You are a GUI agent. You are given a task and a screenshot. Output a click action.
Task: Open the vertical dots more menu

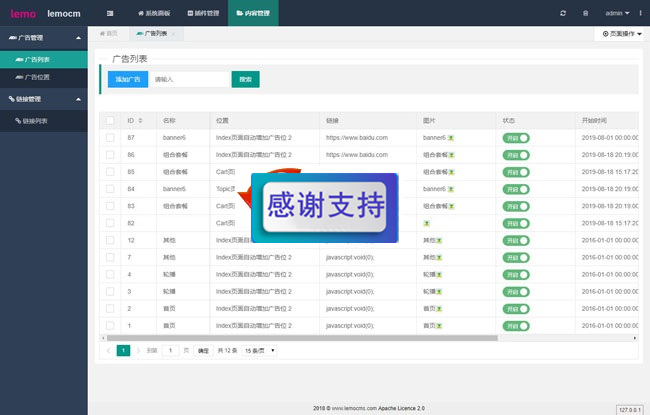point(640,13)
